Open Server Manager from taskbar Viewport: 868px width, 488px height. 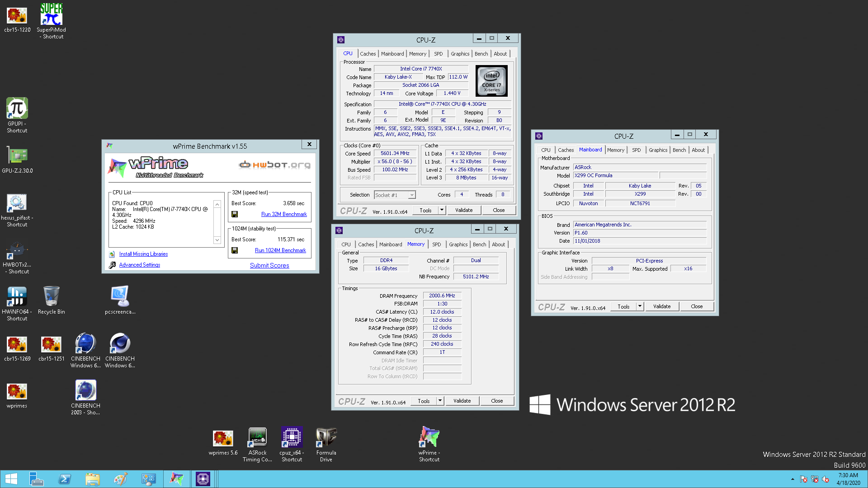(36, 479)
